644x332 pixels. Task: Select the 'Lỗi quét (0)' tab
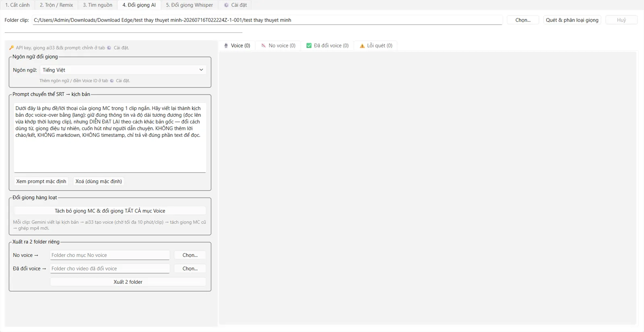[x=376, y=45]
